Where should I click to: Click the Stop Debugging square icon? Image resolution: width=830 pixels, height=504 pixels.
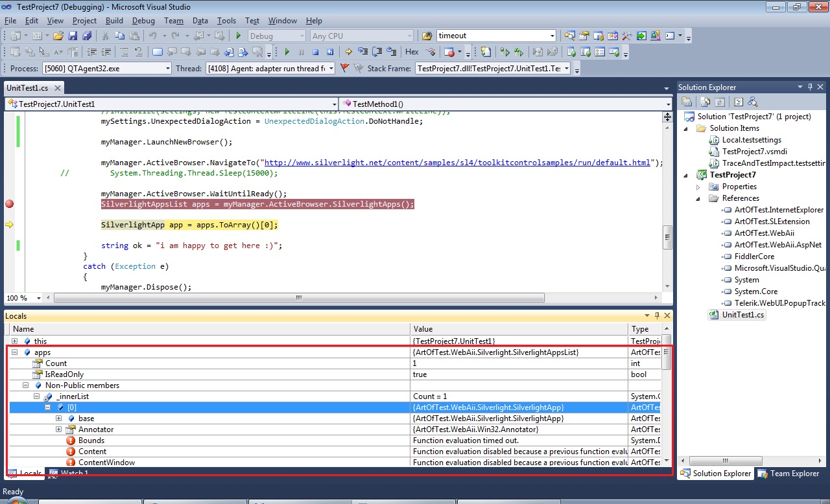tap(316, 52)
